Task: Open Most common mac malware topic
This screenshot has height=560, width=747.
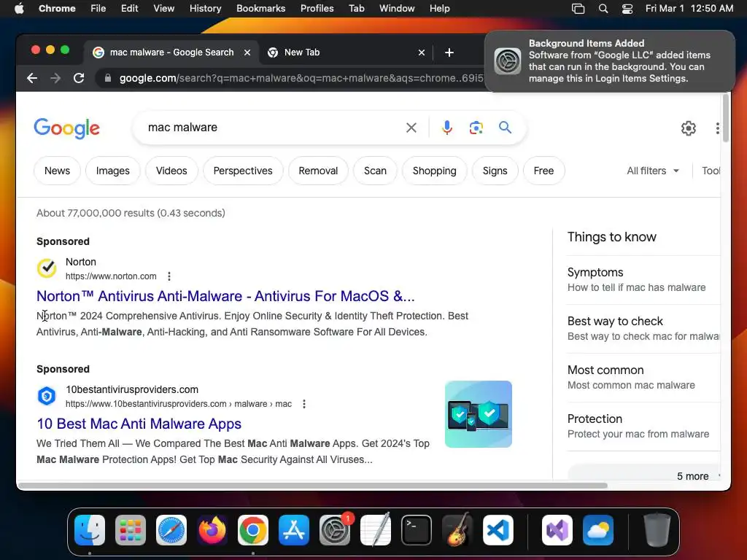Action: point(643,377)
